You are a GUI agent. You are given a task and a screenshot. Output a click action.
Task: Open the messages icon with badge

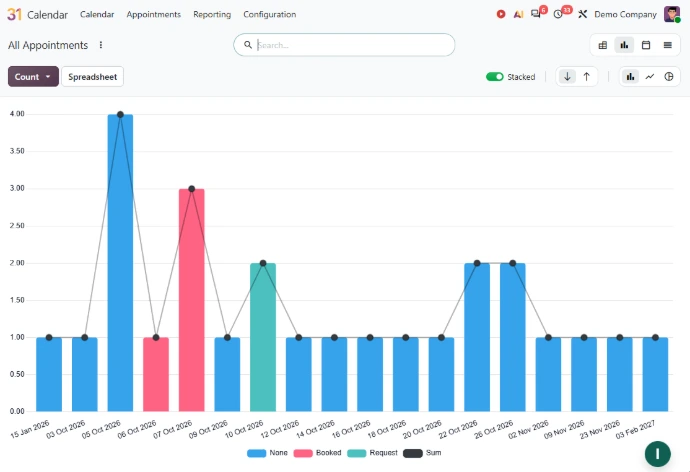pos(536,14)
